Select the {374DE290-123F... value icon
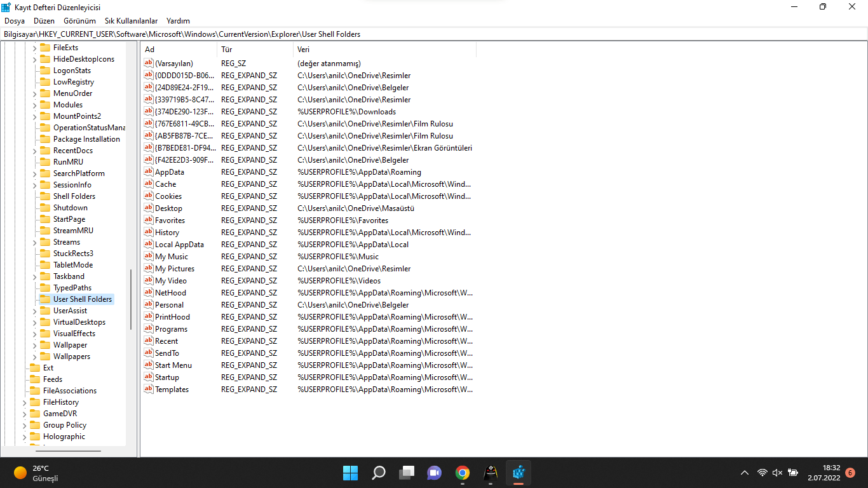The image size is (868, 488). tap(149, 111)
